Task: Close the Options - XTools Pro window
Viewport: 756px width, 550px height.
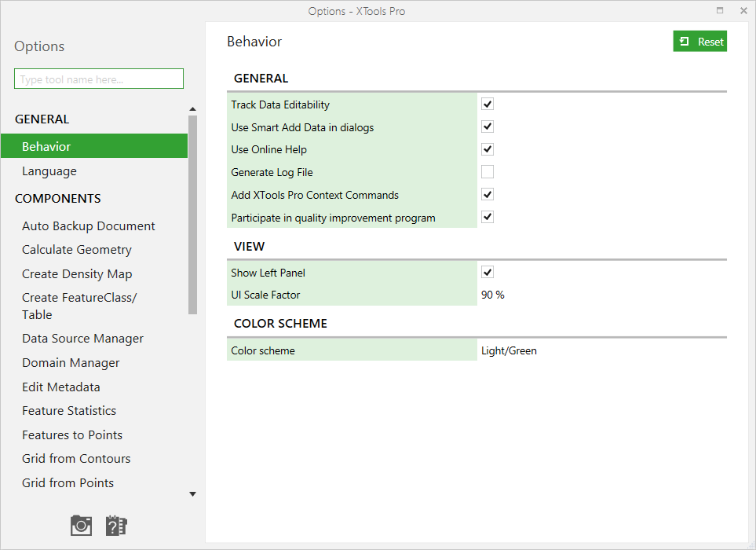Action: 743,11
